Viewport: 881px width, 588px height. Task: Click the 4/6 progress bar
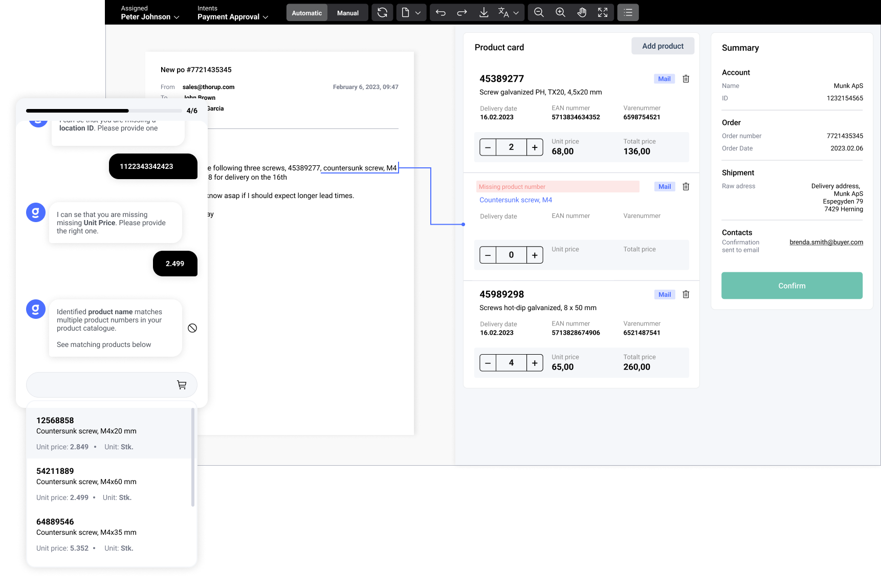[104, 111]
